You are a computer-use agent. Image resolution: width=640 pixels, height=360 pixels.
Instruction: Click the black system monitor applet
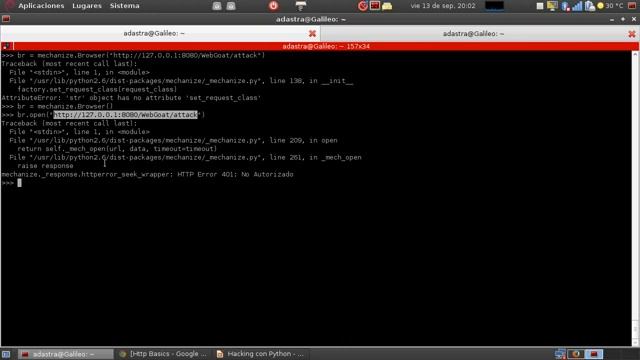[494, 6]
